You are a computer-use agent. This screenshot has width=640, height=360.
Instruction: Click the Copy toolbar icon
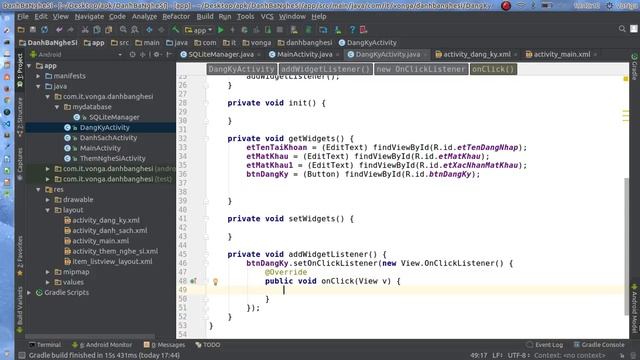pyautogui.click(x=97, y=30)
